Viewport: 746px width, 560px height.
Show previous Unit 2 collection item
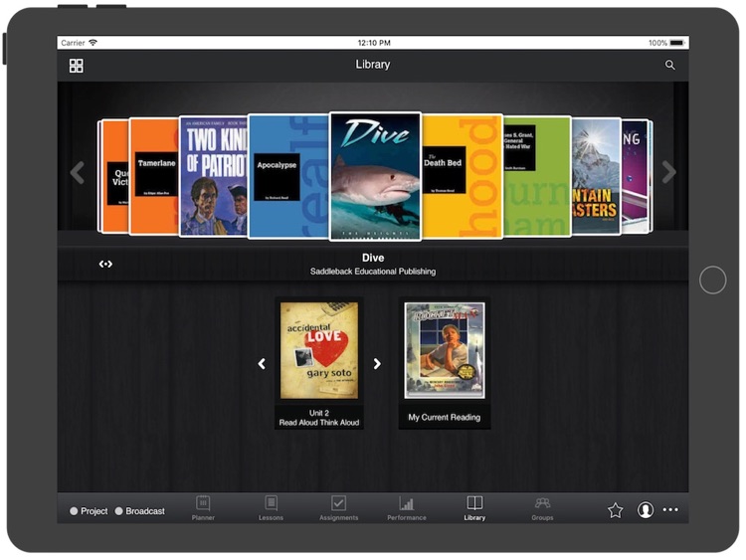click(262, 364)
